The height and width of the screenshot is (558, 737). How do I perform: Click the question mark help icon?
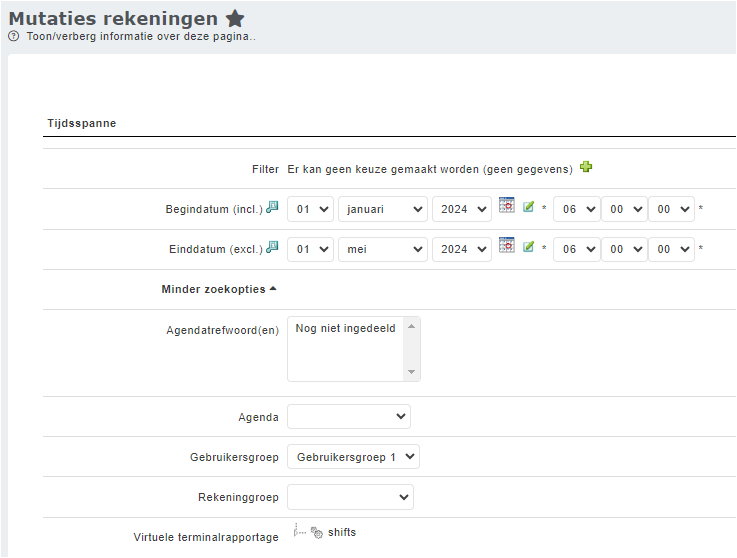point(14,36)
